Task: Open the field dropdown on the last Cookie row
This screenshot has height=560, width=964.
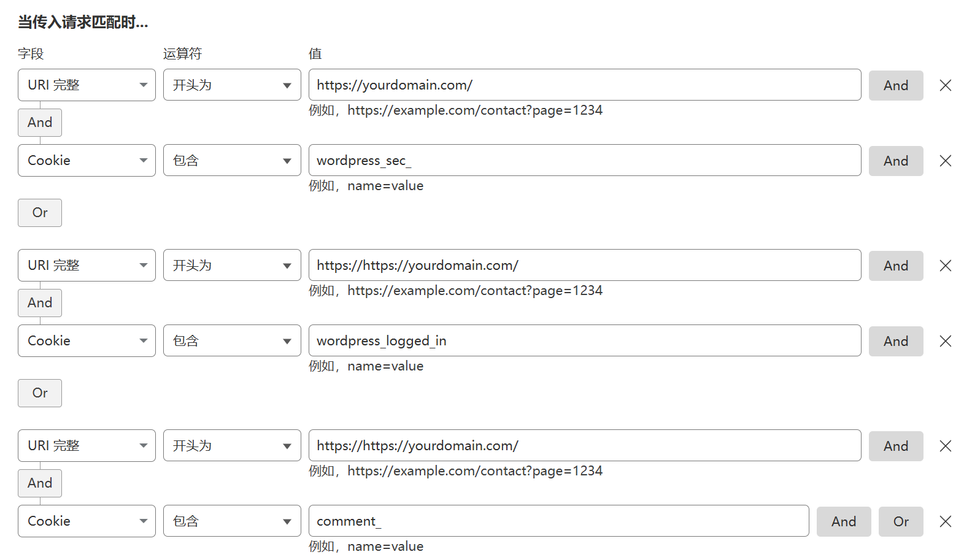Action: point(86,521)
